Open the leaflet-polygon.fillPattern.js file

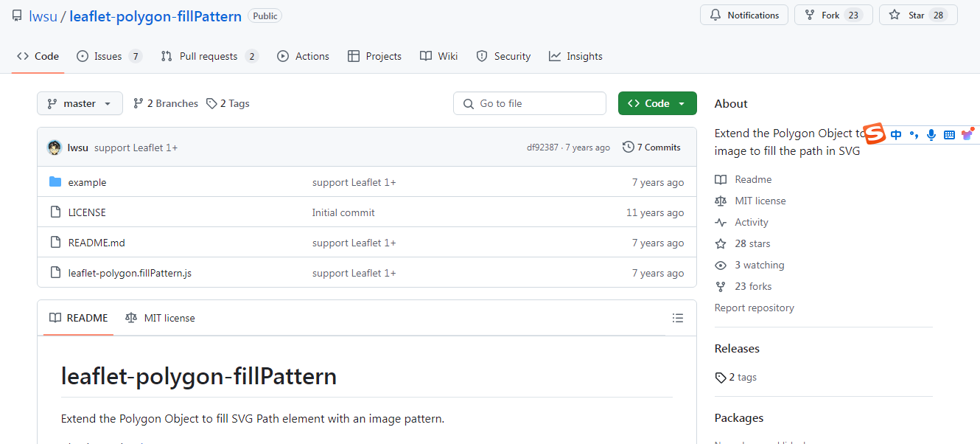click(x=130, y=273)
